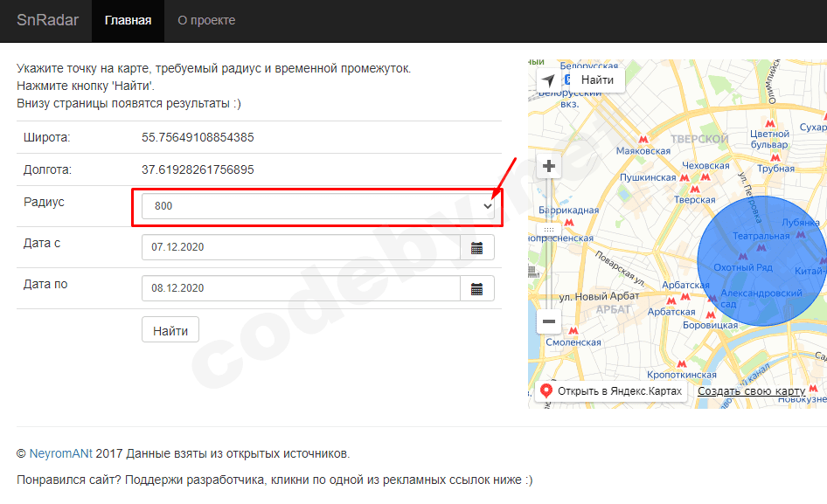Click the Долгота field label

(47, 169)
